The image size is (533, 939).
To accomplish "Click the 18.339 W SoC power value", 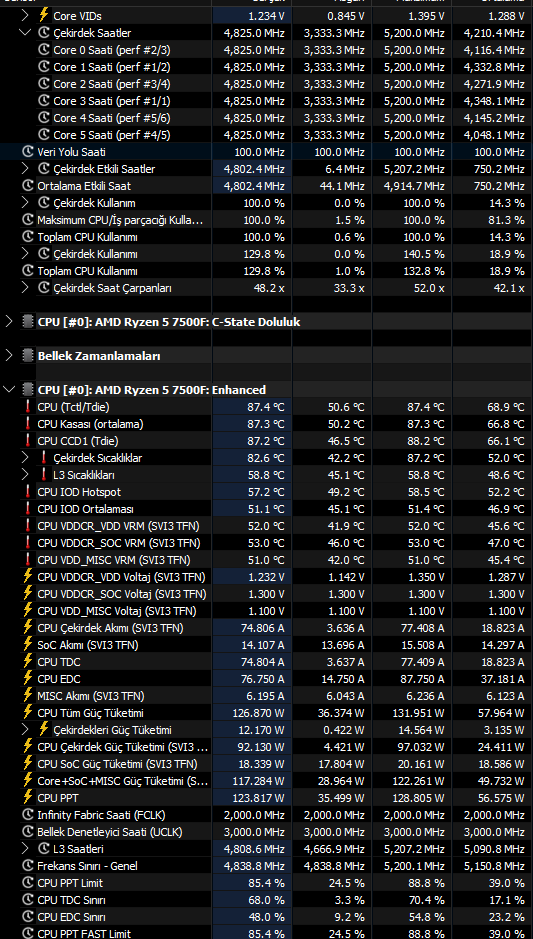I will point(262,764).
